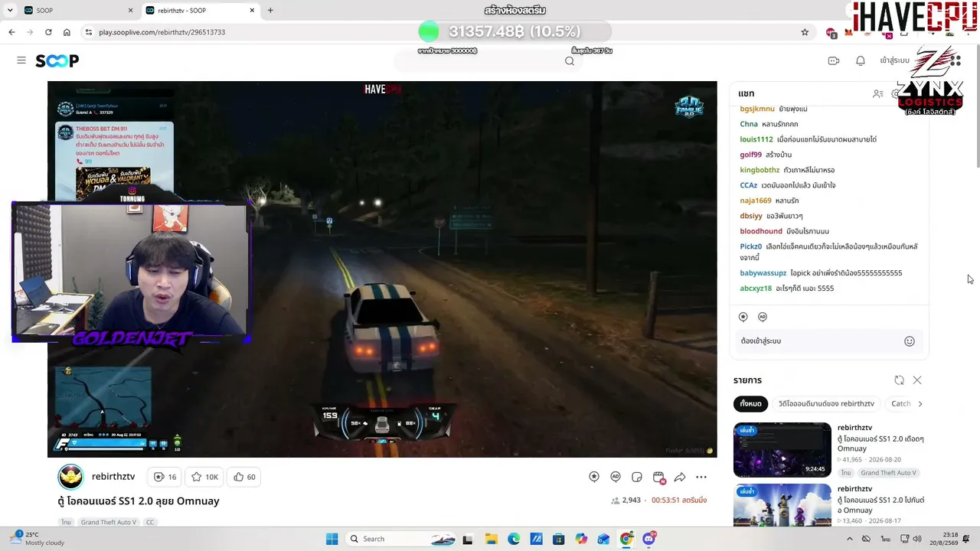This screenshot has width=980, height=551.
Task: Focus the browser address bar URL
Action: 162,32
